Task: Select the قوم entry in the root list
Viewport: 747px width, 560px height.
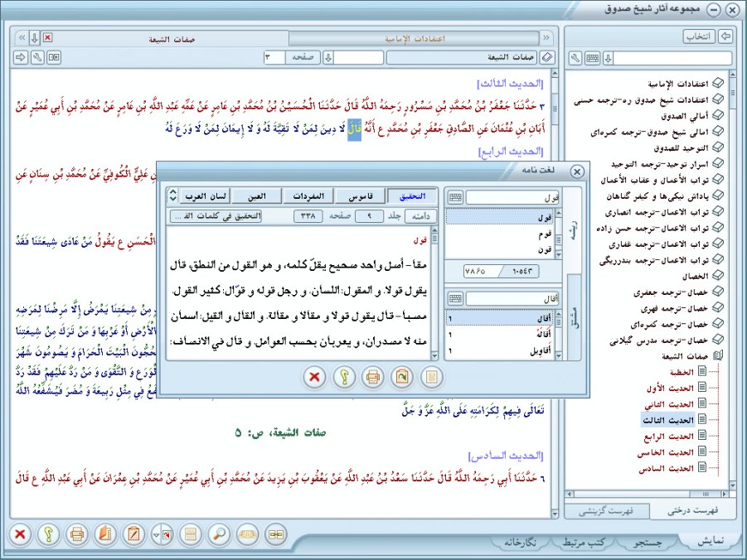Action: point(545,234)
